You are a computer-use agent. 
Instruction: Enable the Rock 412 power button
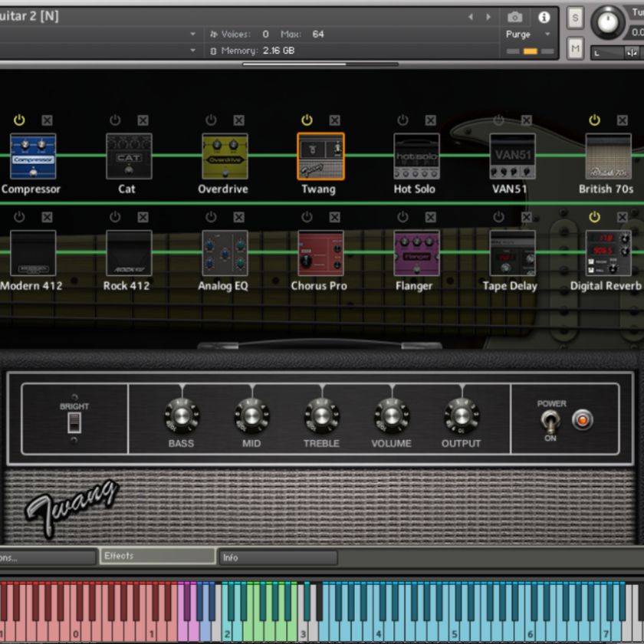click(x=115, y=217)
